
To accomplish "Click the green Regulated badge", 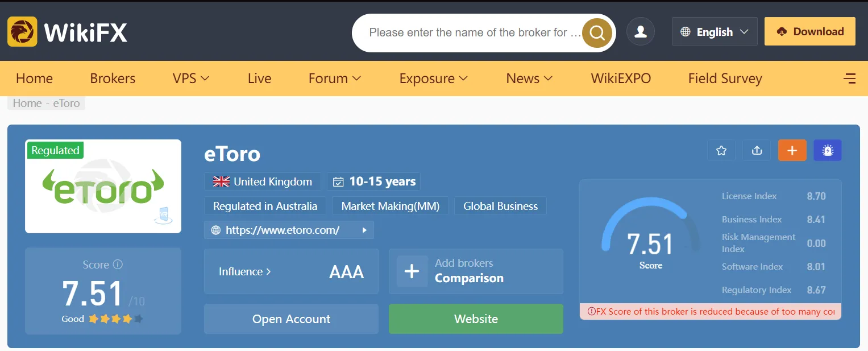I will click(55, 150).
